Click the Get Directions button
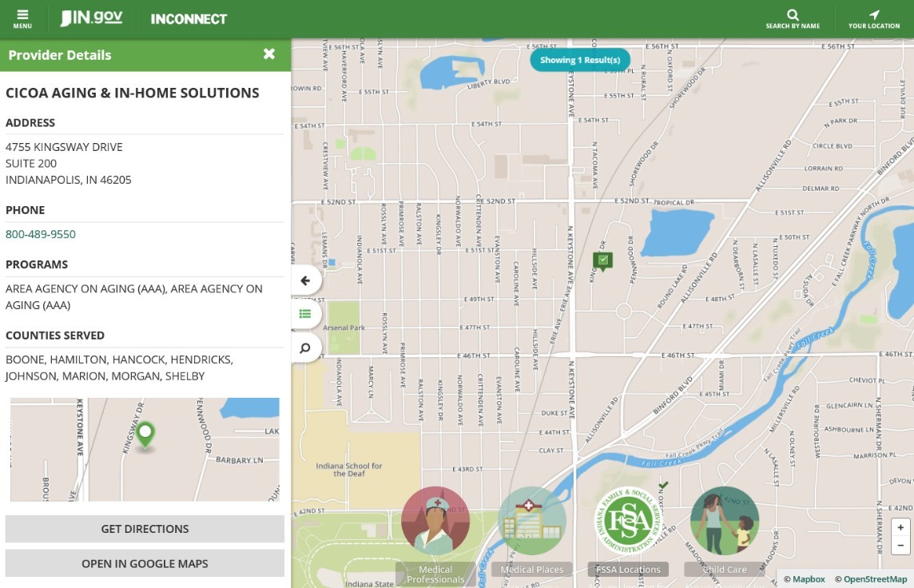Viewport: 914px width, 588px height. (x=145, y=529)
